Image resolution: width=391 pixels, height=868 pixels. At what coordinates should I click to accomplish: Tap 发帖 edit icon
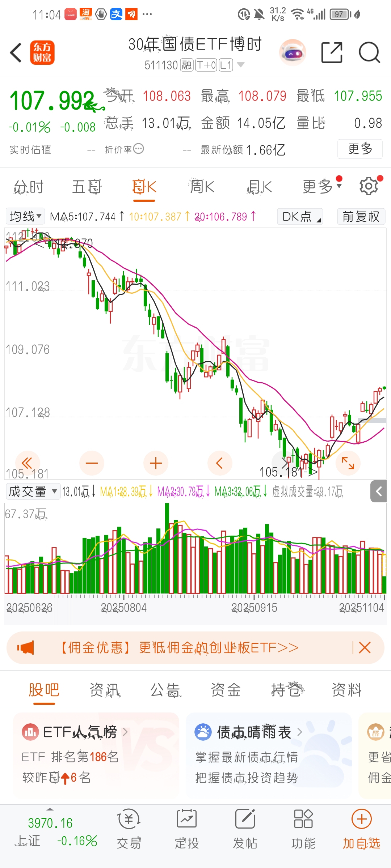pos(245,819)
